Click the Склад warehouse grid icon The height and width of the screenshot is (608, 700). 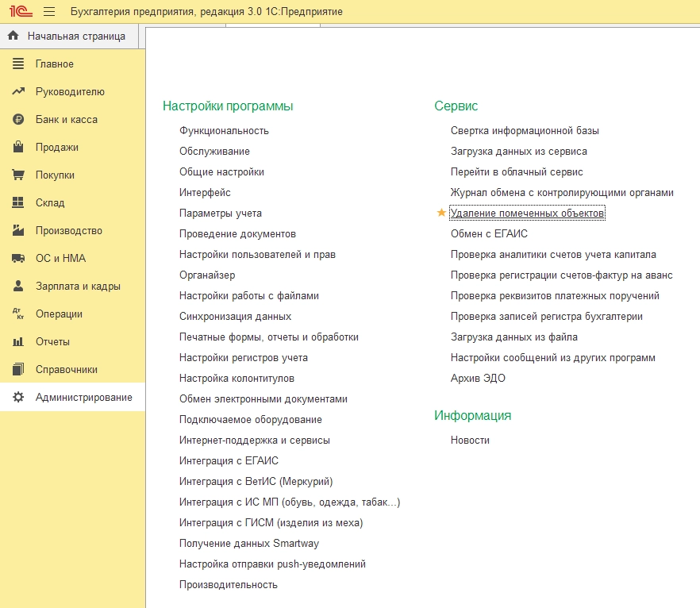pyautogui.click(x=18, y=202)
